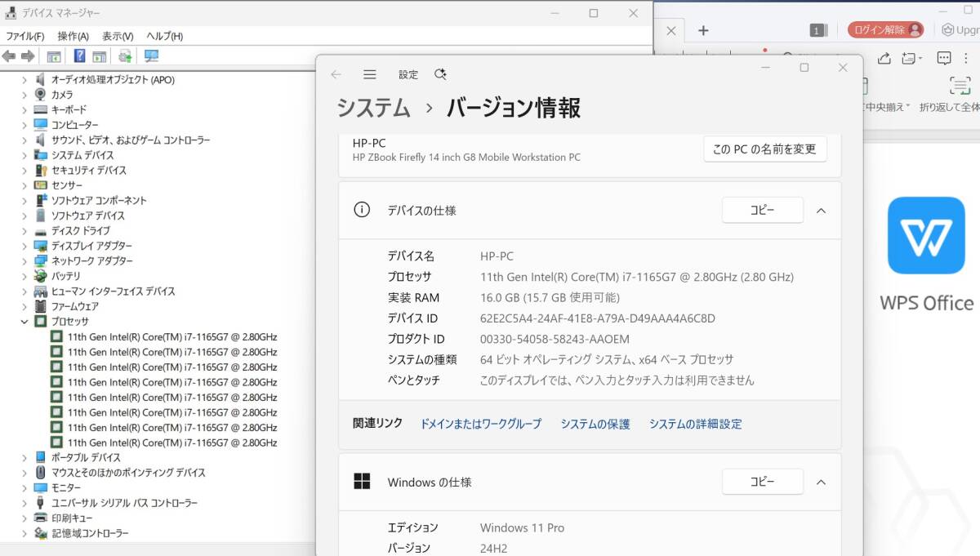Click the WPS share icon
Viewport: 980px width, 556px height.
[x=884, y=59]
